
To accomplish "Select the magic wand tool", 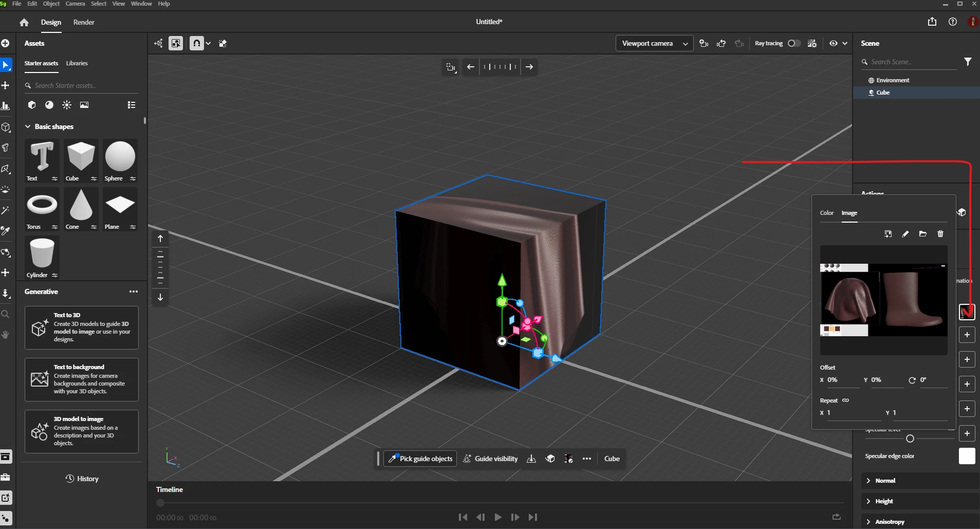I will click(x=6, y=210).
